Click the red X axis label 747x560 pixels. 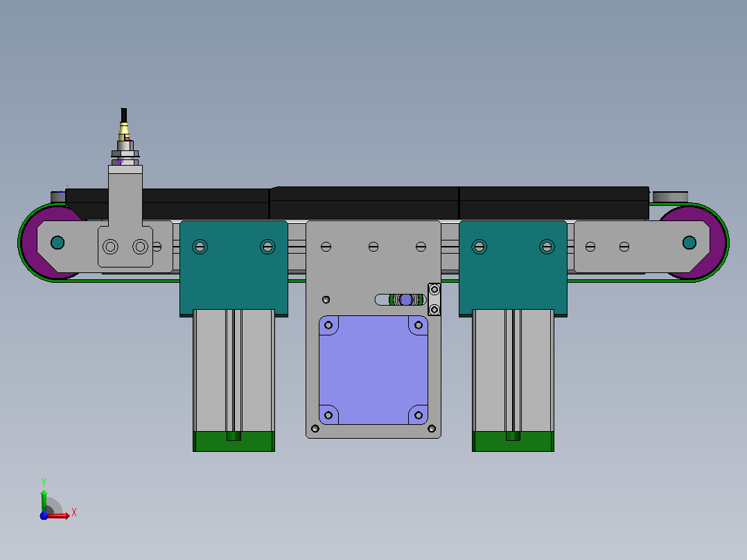click(74, 513)
